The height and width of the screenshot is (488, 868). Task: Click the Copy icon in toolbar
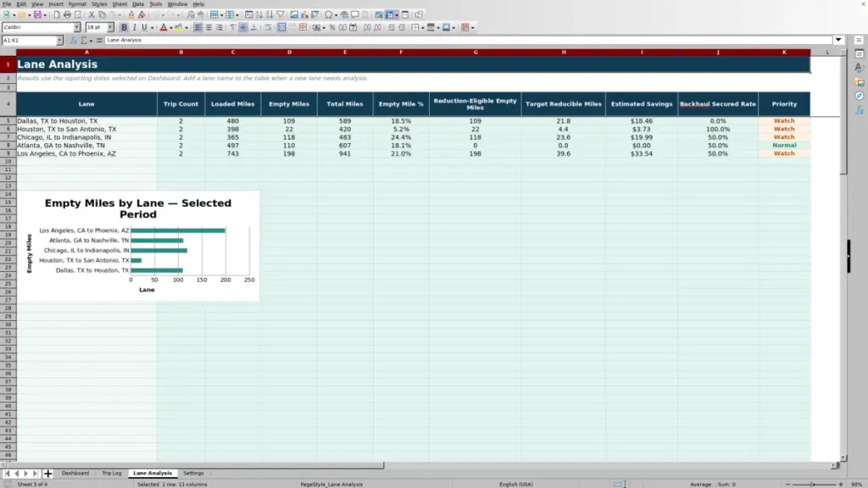coord(102,15)
